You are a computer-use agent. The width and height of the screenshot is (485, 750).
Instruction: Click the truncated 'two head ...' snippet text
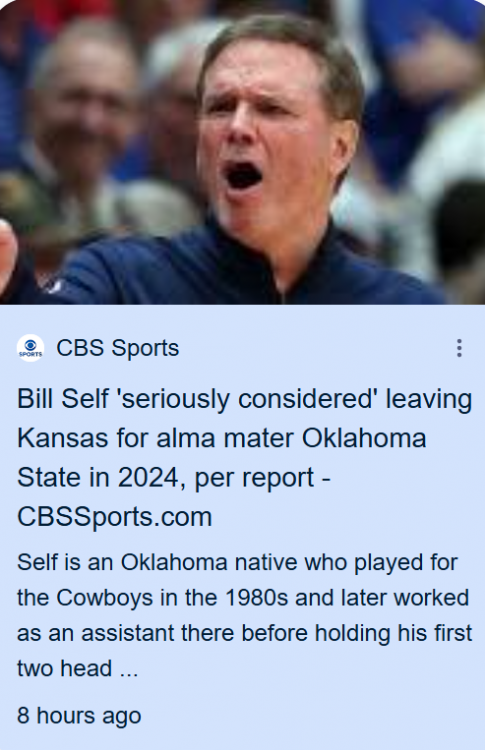point(77,668)
